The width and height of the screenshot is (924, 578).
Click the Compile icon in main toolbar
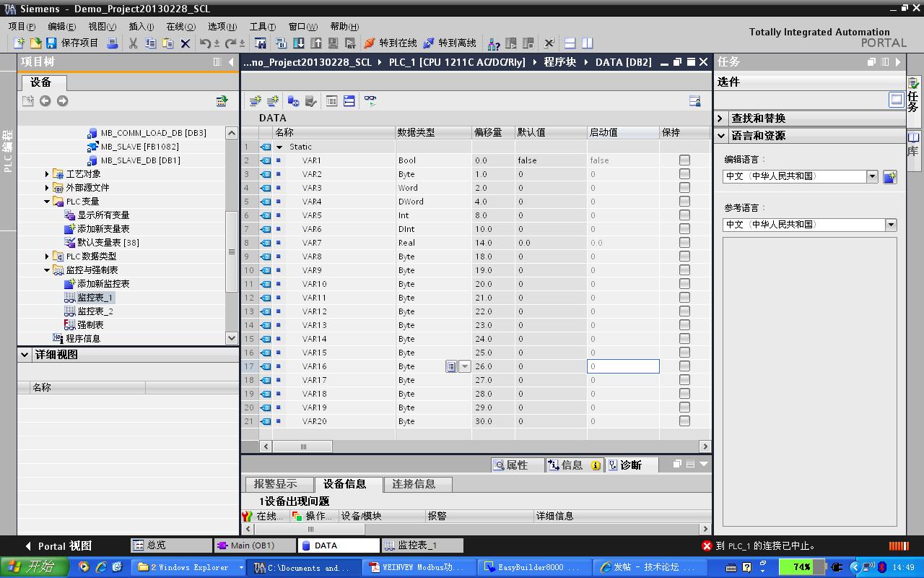[x=281, y=43]
